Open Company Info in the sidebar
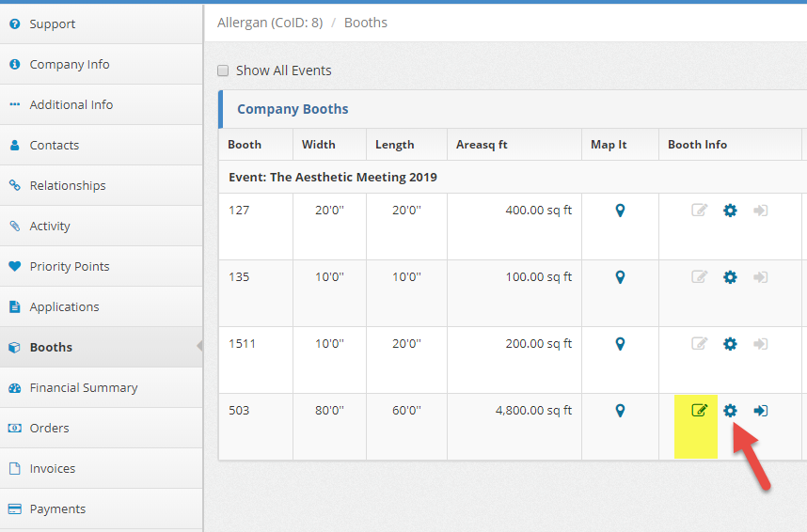 (x=69, y=64)
